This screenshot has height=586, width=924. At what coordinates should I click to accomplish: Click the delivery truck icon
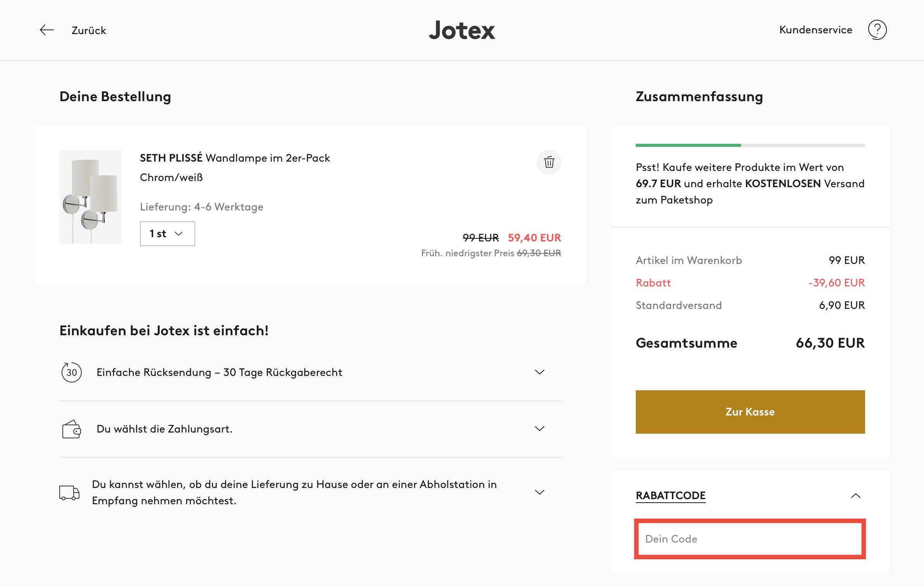69,493
